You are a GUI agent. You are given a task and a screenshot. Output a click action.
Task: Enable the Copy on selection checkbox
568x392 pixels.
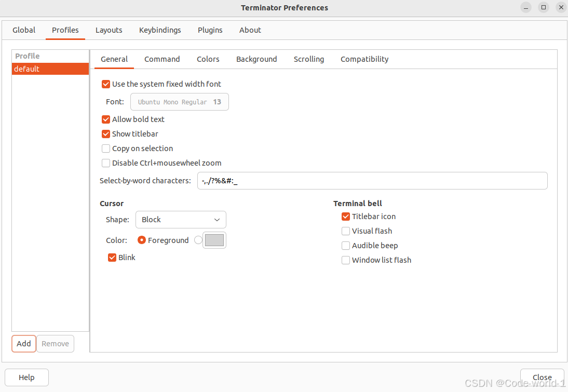(106, 148)
